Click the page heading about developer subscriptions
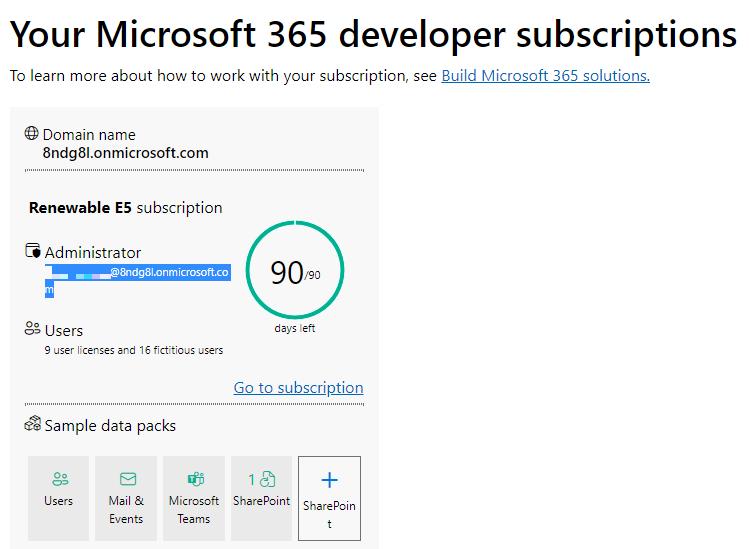 tap(373, 35)
